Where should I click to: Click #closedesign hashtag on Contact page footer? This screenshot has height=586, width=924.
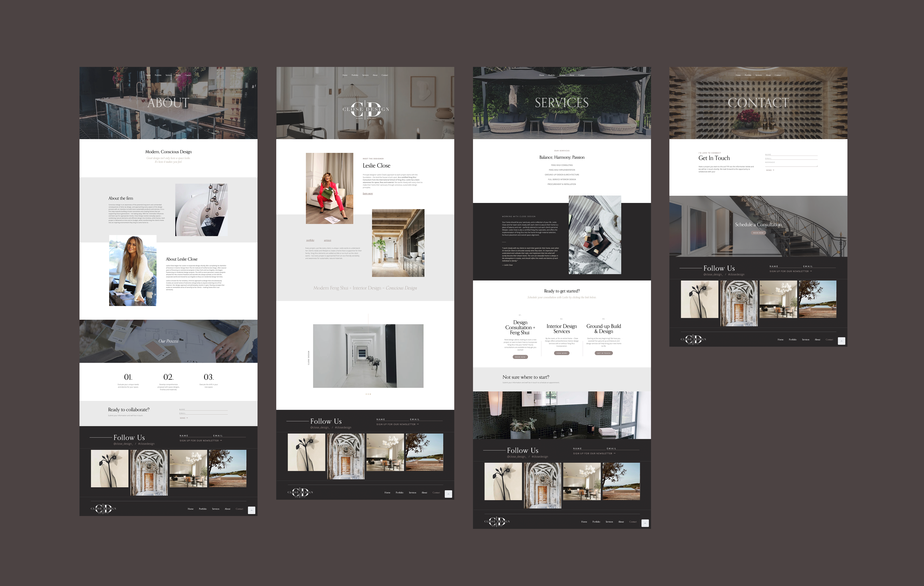coord(736,275)
